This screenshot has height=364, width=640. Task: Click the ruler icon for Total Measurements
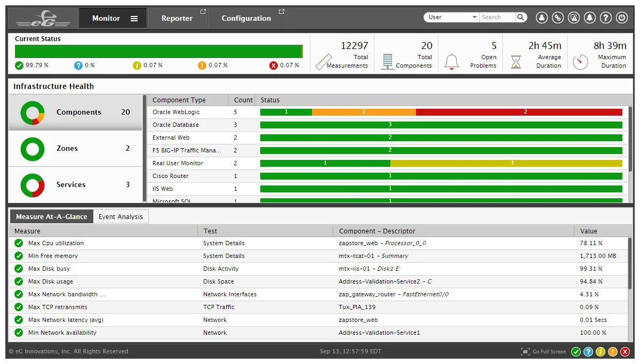(324, 62)
